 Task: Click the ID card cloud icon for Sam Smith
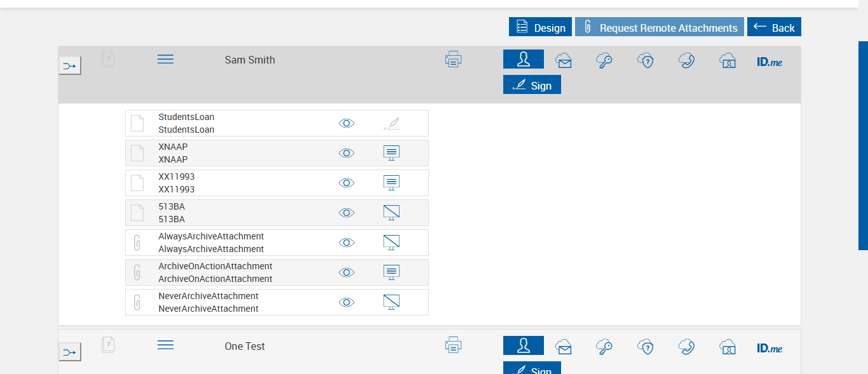[x=728, y=60]
